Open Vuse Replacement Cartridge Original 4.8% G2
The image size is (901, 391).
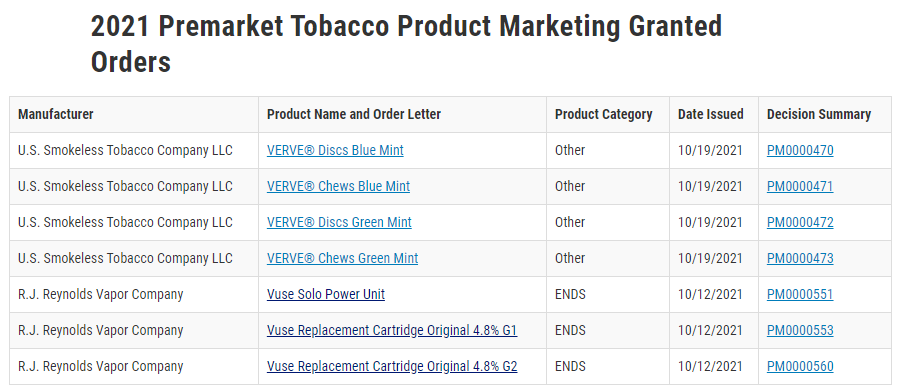(x=392, y=366)
